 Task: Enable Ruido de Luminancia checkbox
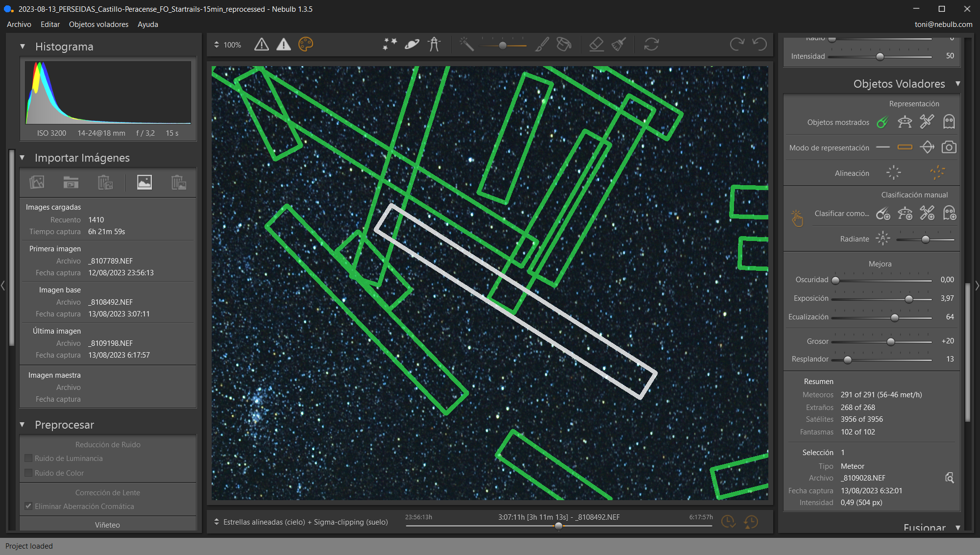(28, 458)
